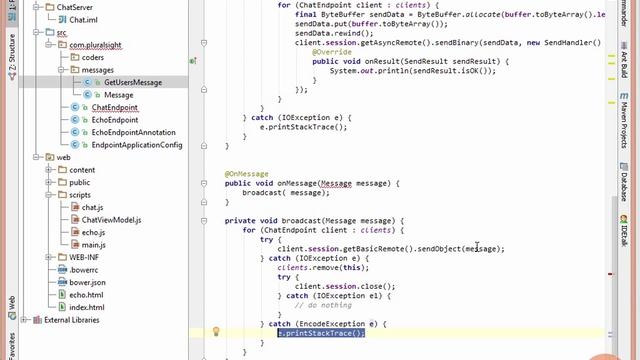The width and height of the screenshot is (640, 360).
Task: Select index.html file
Action: (87, 307)
